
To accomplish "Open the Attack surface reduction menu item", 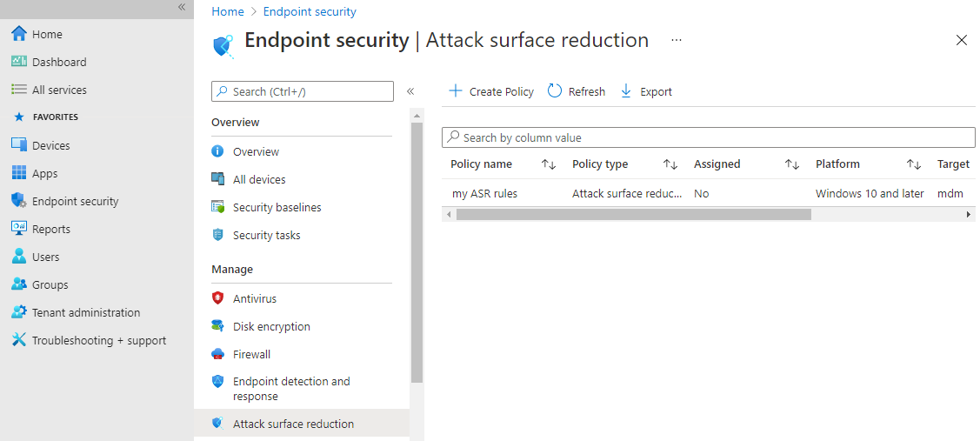I will point(293,424).
